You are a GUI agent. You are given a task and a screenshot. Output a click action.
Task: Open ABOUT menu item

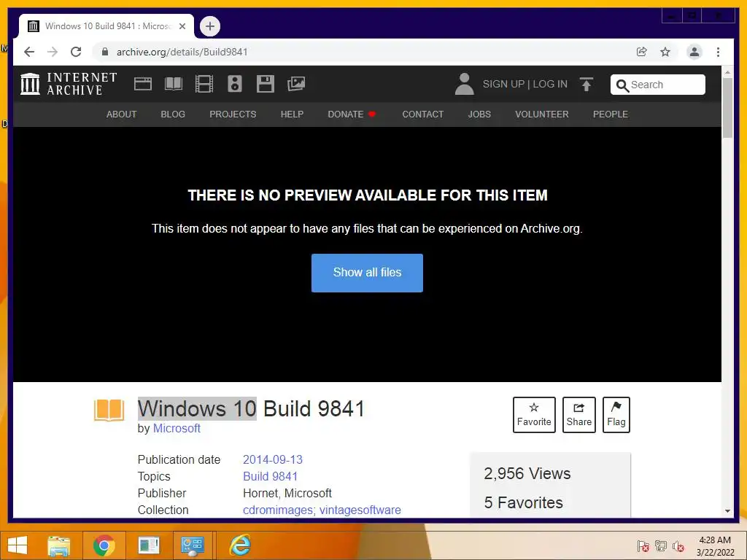(122, 114)
